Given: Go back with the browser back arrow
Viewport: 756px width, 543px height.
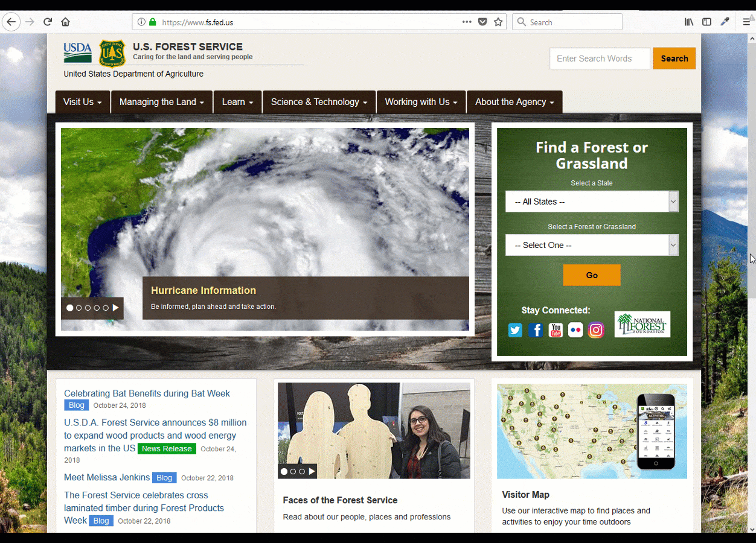Looking at the screenshot, I should (x=11, y=22).
